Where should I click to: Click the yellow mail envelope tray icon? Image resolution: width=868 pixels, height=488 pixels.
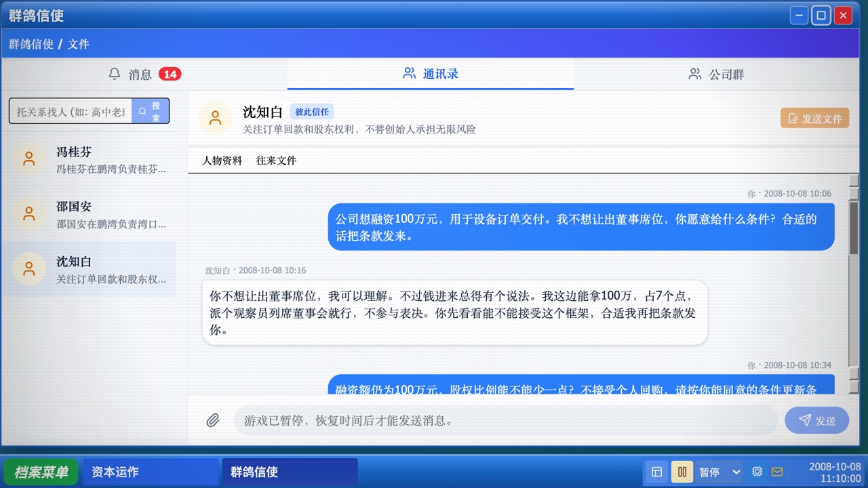tap(777, 472)
